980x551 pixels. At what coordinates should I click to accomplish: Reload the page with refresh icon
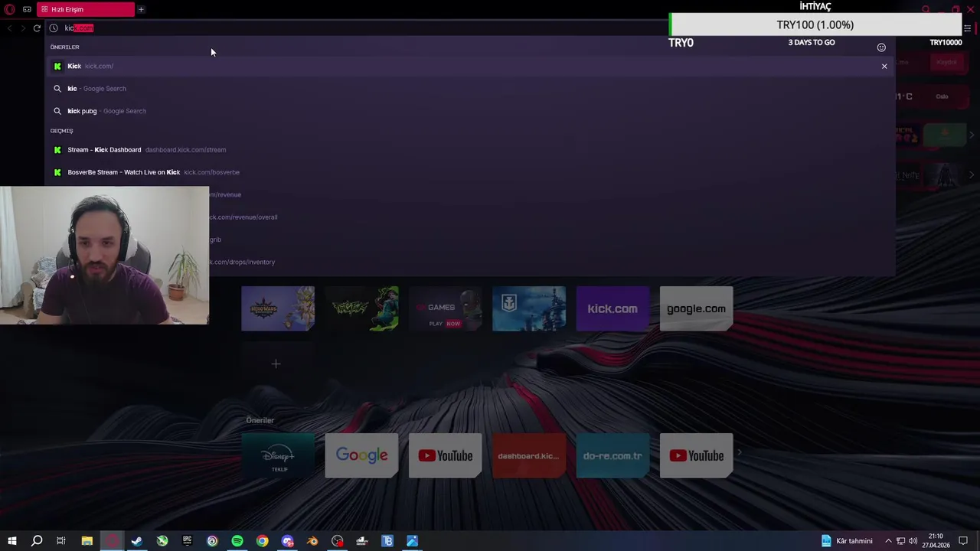37,28
